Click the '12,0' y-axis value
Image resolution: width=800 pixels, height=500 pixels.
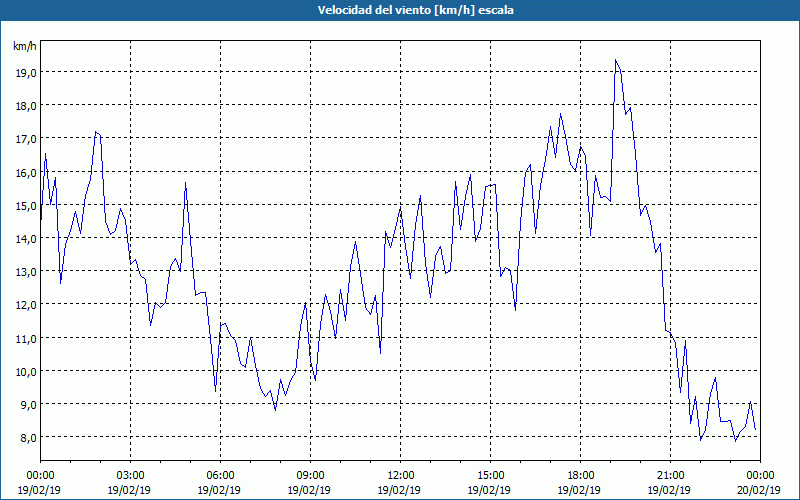26,305
